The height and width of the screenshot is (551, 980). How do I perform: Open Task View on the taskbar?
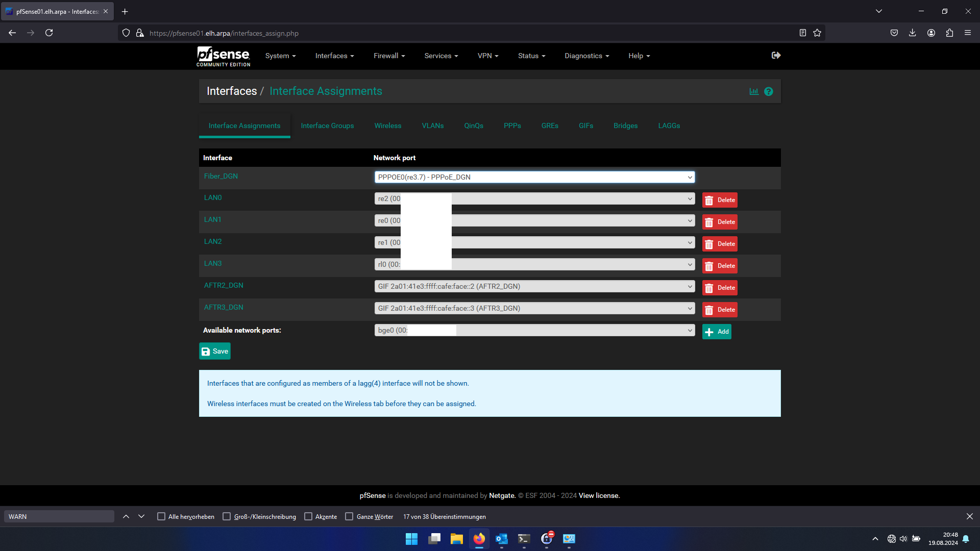click(434, 539)
